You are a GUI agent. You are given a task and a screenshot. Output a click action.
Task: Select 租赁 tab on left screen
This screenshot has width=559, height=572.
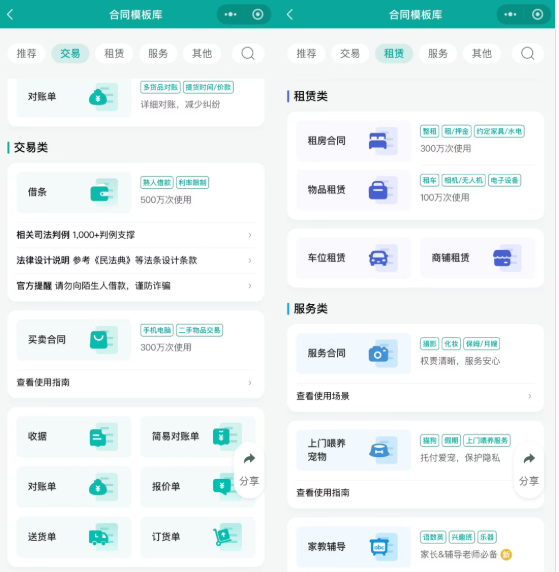coord(114,54)
